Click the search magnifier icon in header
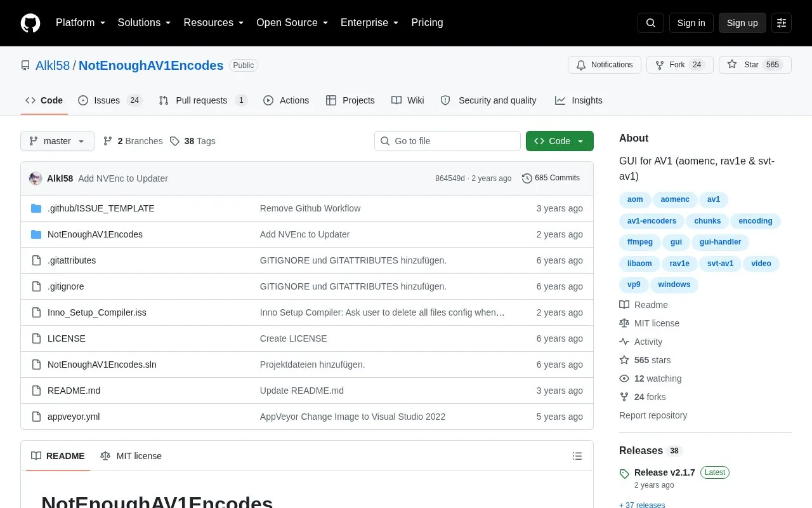This screenshot has height=508, width=812. [x=651, y=23]
